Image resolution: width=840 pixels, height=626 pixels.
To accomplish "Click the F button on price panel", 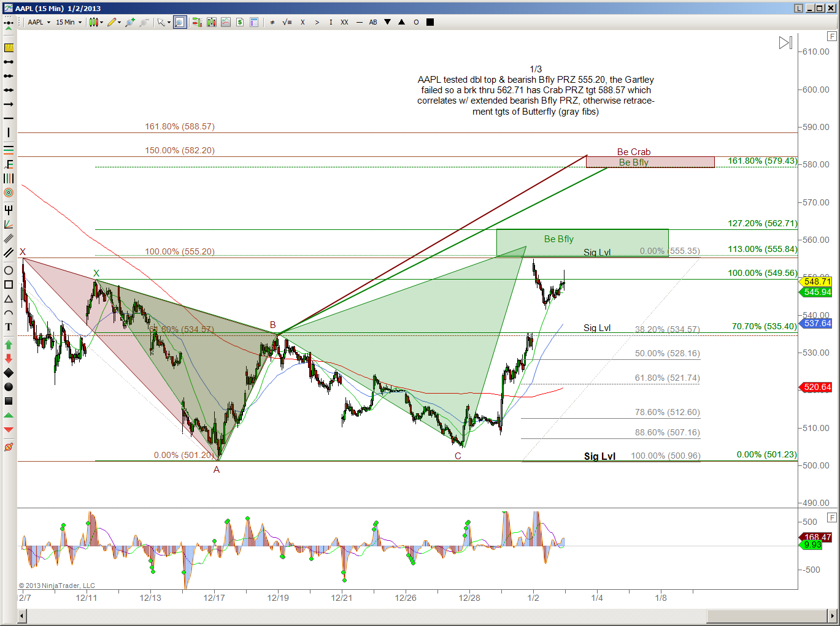I will pos(832,37).
